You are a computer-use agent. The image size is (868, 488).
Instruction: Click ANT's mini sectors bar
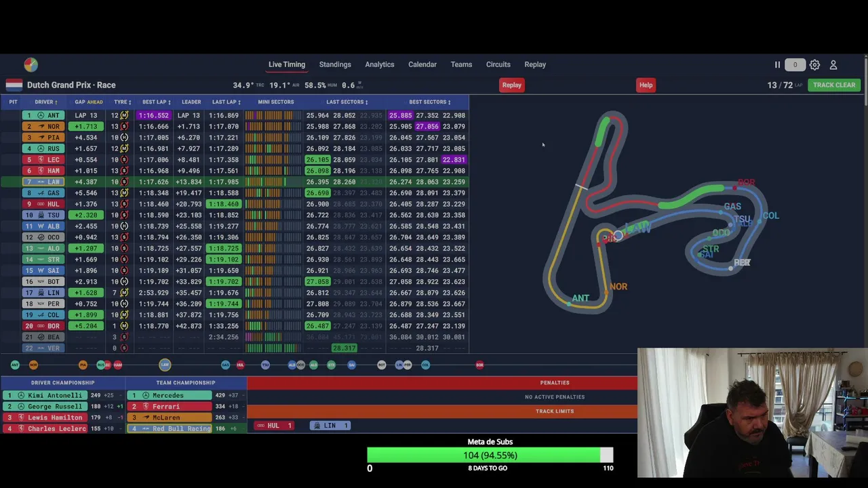pyautogui.click(x=272, y=115)
